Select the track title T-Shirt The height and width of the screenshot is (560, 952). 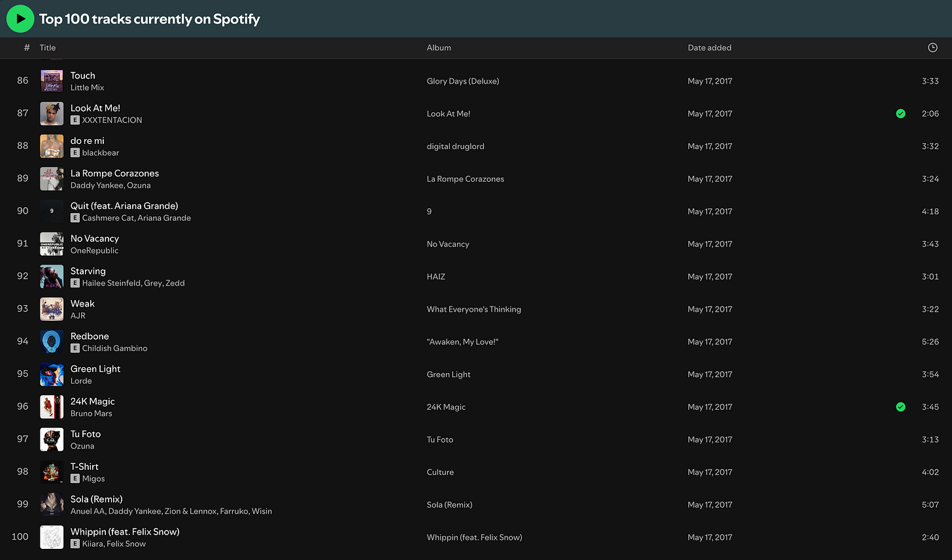click(84, 467)
